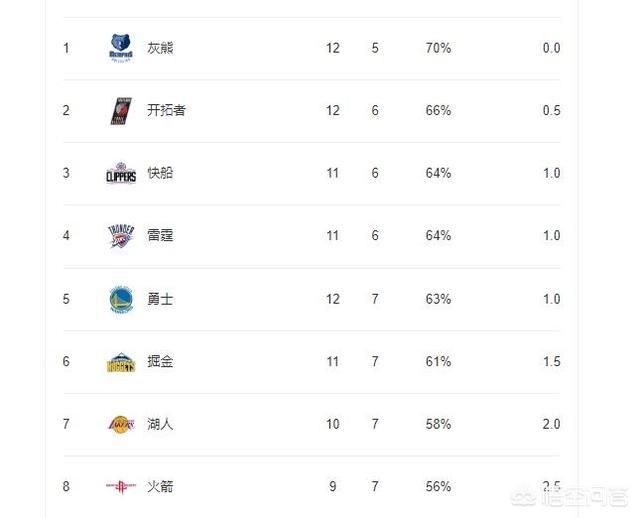Open the 灰熊 team link
The height and width of the screenshot is (518, 640).
(160, 48)
